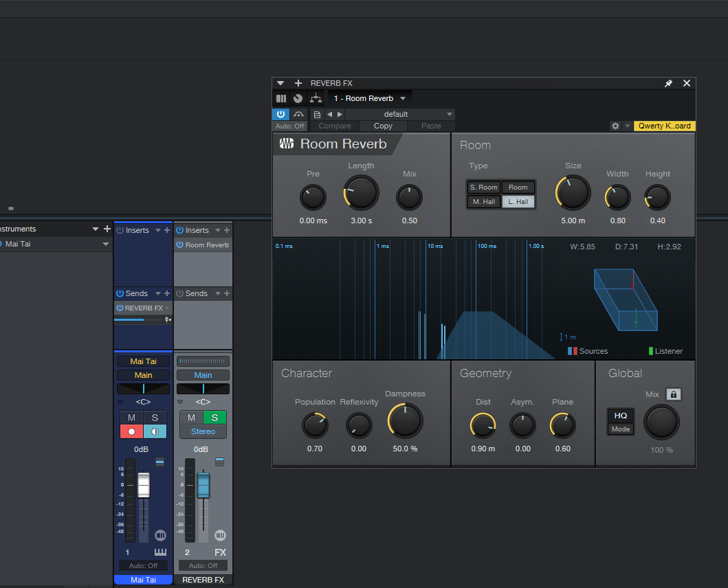The height and width of the screenshot is (588, 728).
Task: Pin the REVERB FX editor window
Action: [x=668, y=83]
